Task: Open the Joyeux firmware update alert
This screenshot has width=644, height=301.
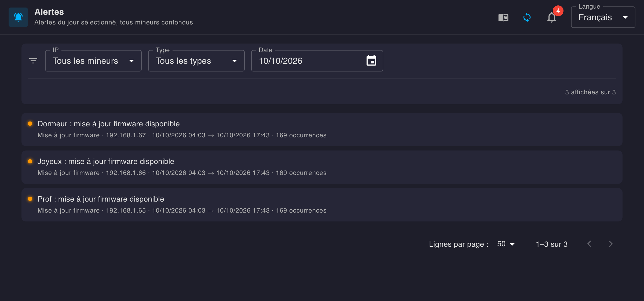Action: click(x=322, y=167)
